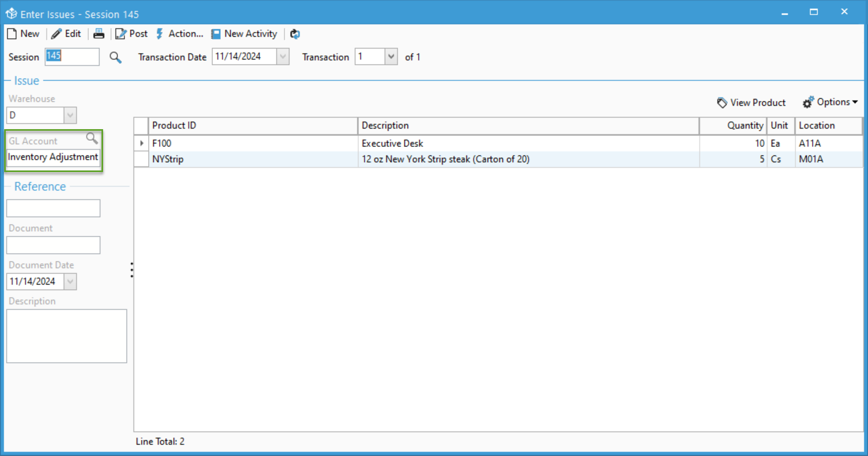Open the Warehouse dropdown arrow
868x456 pixels.
(70, 115)
